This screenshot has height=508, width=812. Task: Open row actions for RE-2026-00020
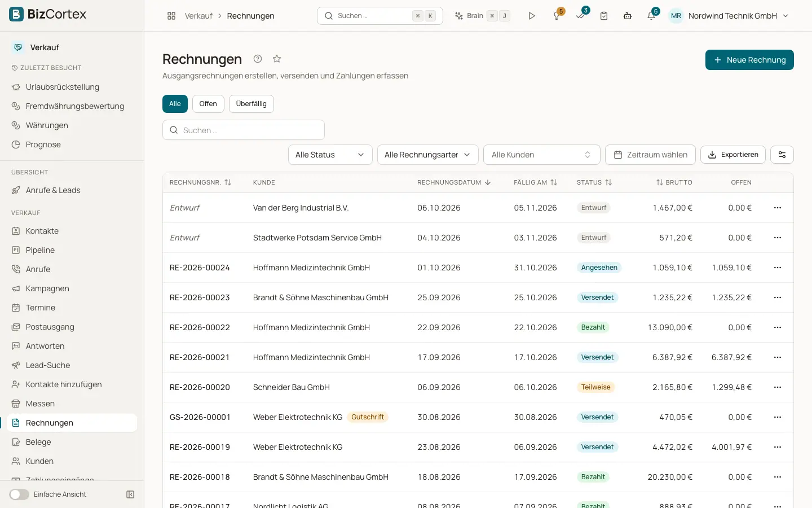tap(778, 387)
